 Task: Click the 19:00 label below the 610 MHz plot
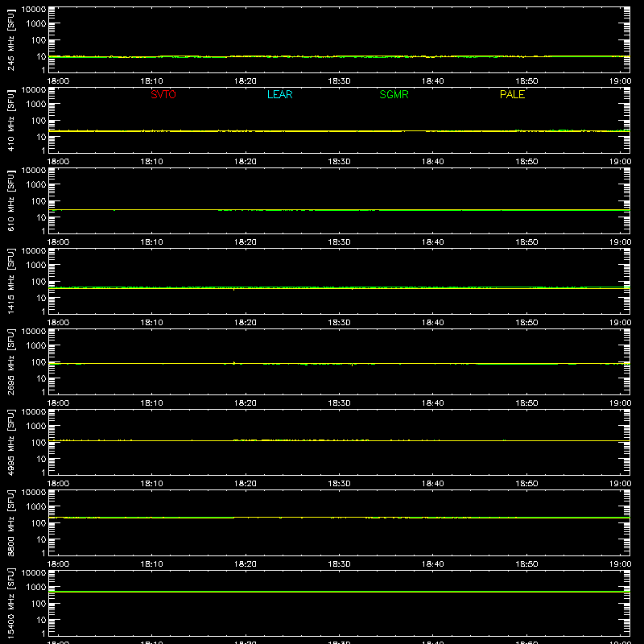(620, 242)
